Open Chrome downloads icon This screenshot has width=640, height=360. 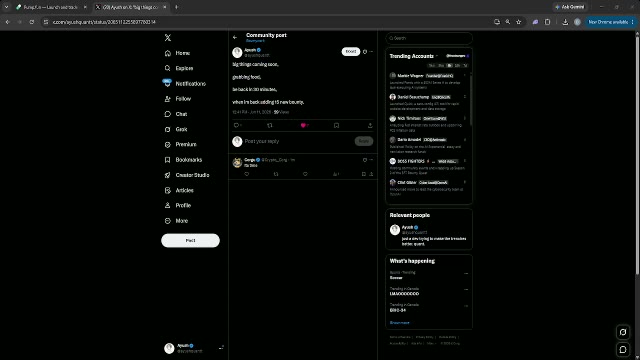point(565,22)
